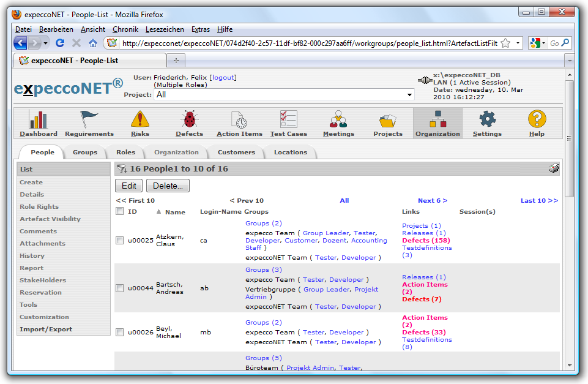
Task: Open the Dashboard bar chart icon
Action: 38,119
